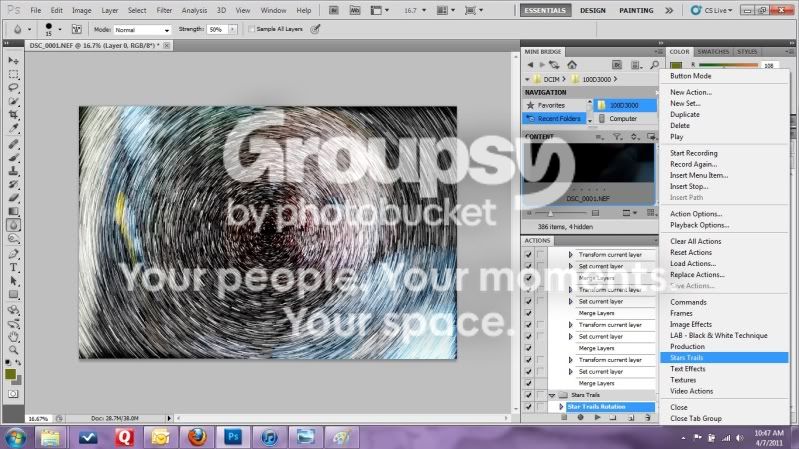
Task: Open the Arrange Documents dropdown
Action: pyautogui.click(x=445, y=10)
